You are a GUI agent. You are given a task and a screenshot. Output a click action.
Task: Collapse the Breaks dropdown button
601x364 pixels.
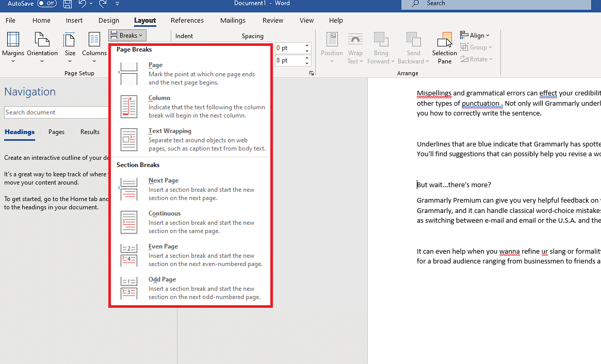127,36
